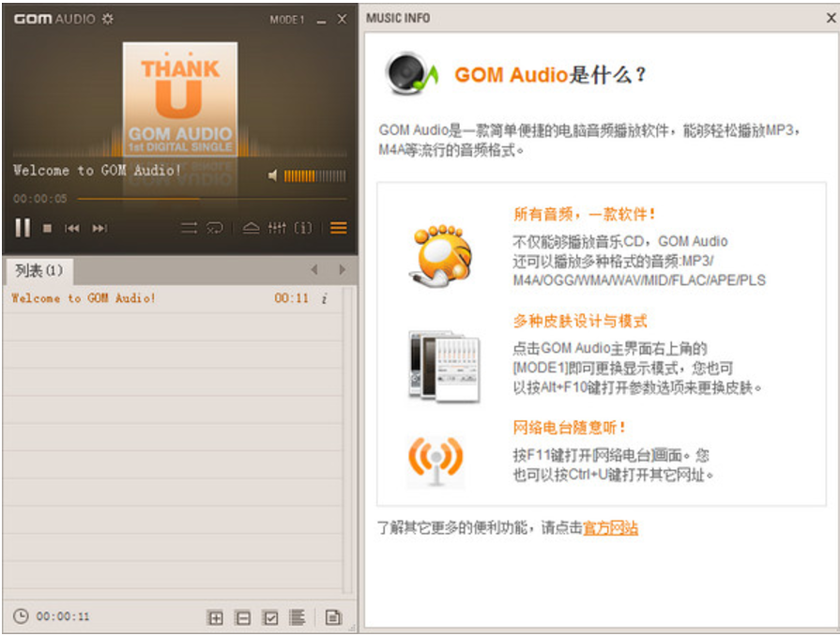This screenshot has height=636, width=840.
Task: Open the hamburger menu icon in player toolbar
Action: pos(339,227)
